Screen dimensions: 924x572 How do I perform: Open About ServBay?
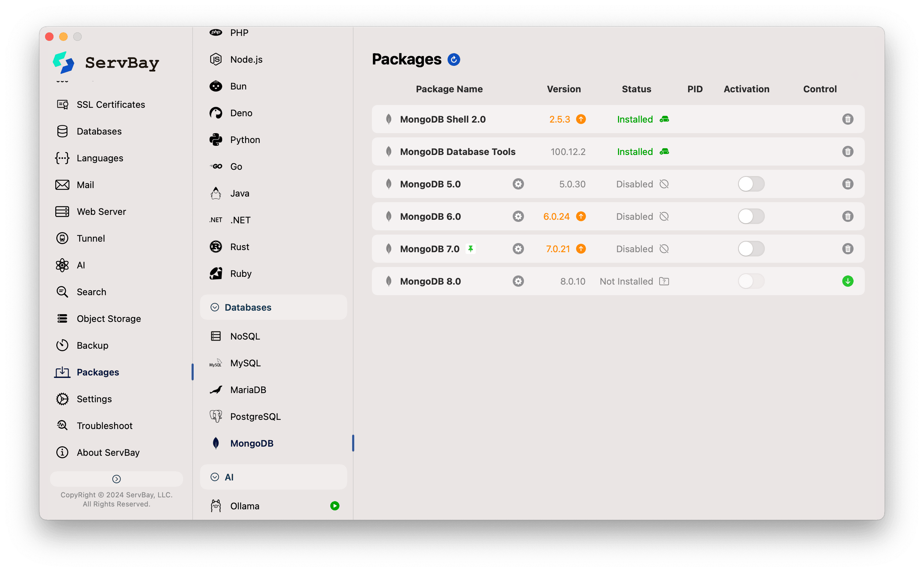click(98, 453)
